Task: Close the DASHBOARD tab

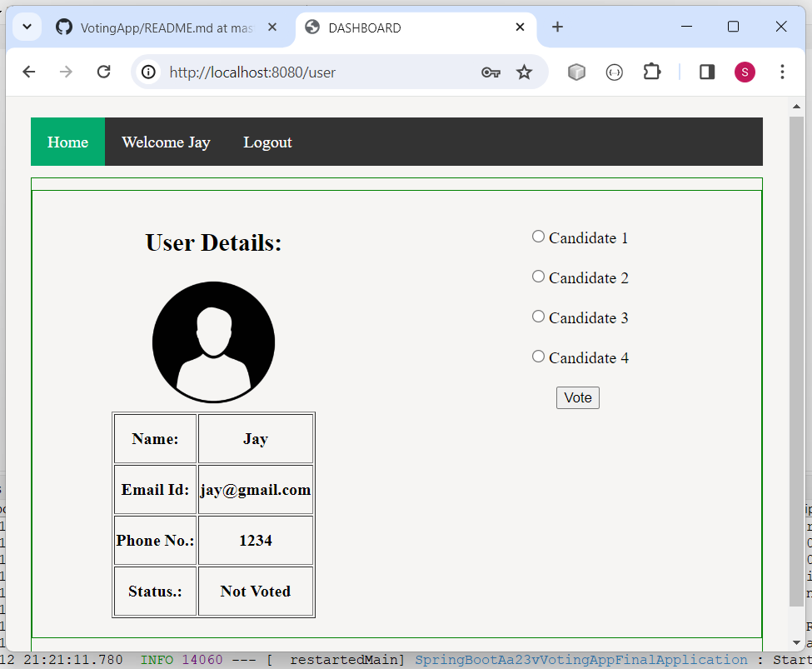Action: pyautogui.click(x=520, y=27)
